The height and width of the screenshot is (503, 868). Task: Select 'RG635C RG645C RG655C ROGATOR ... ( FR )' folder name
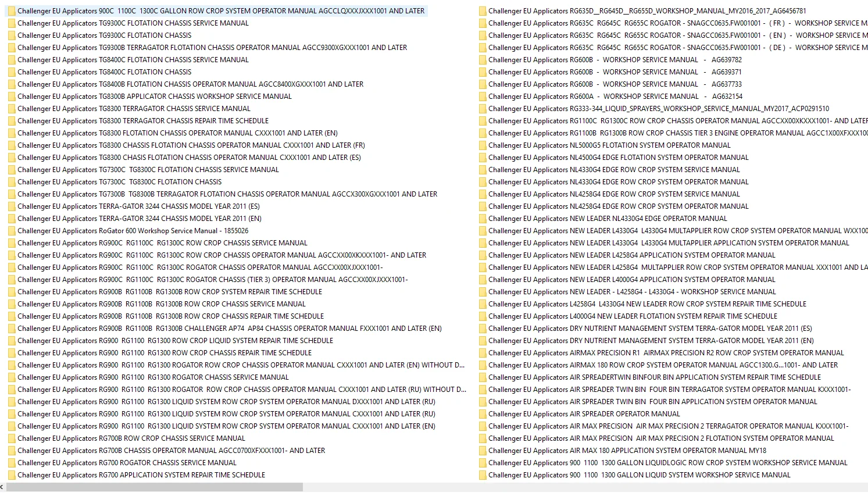(678, 23)
